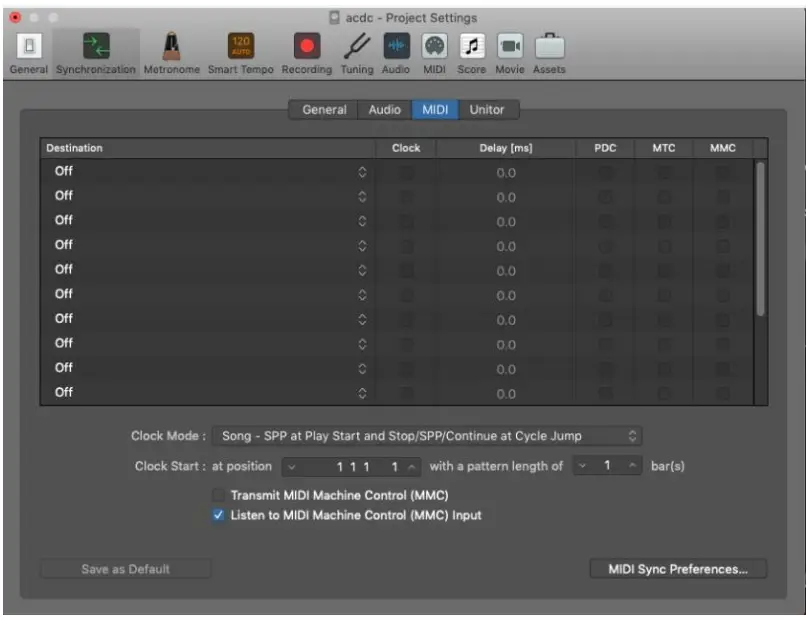Viewport: 807px width, 620px height.
Task: Open the Movie settings pane
Action: click(510, 46)
